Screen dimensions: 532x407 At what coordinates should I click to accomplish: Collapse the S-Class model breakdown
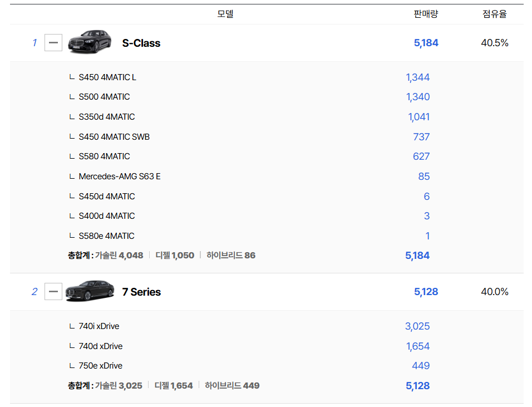[x=53, y=43]
